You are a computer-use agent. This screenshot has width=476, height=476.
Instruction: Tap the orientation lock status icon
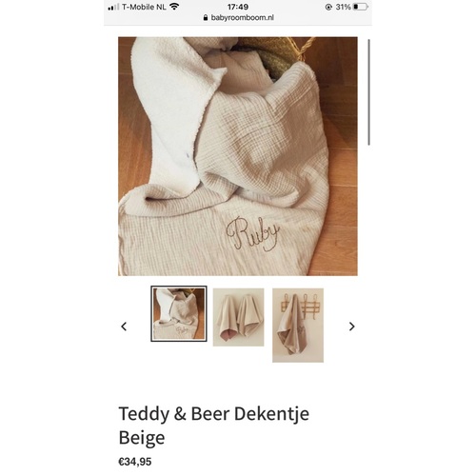point(328,7)
